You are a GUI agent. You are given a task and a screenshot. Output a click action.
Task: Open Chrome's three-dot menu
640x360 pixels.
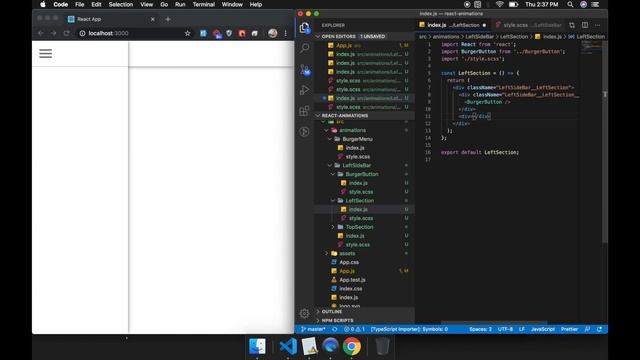[286, 33]
